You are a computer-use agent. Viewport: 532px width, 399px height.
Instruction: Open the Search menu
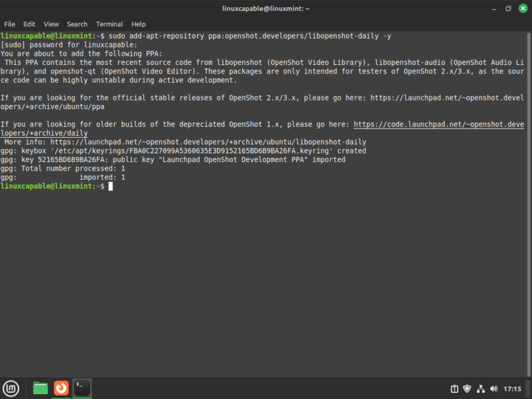77,24
